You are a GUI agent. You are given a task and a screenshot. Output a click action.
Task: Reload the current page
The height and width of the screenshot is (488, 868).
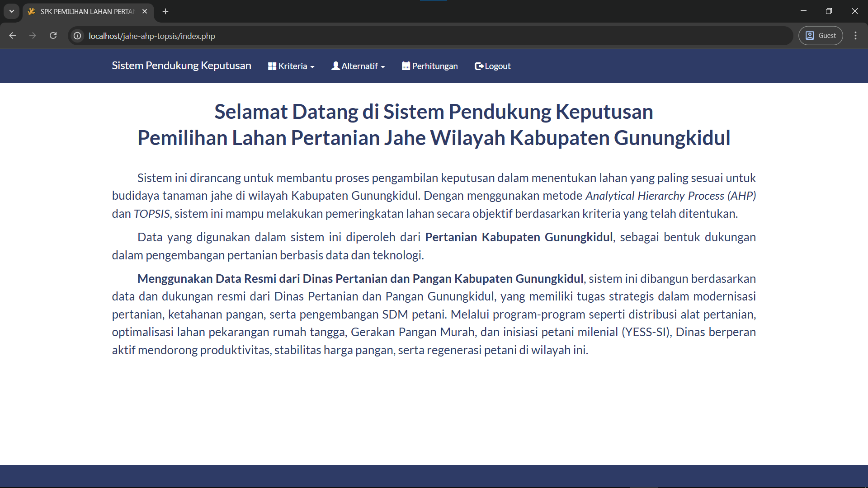tap(53, 36)
